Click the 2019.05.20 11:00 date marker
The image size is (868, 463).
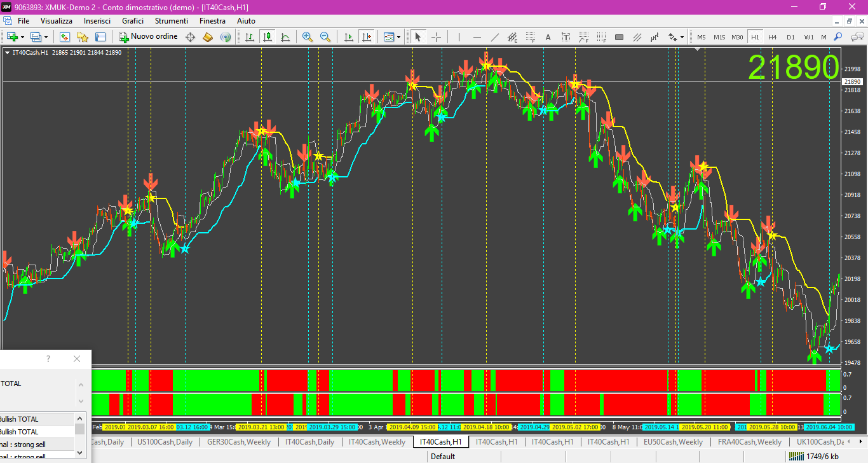[x=705, y=427]
